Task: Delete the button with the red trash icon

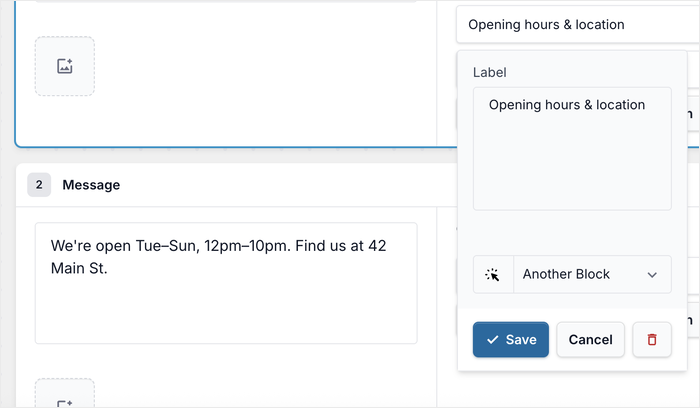Action: point(652,340)
